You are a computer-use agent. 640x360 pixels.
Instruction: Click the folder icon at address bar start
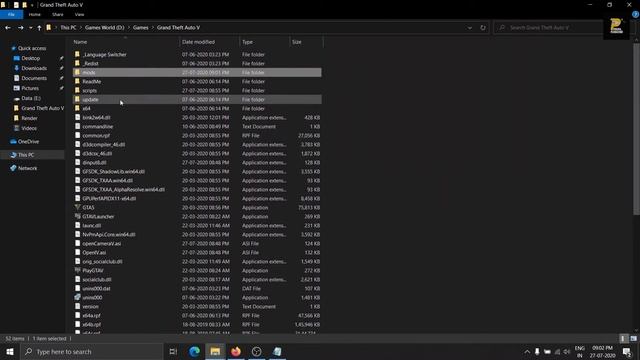[x=49, y=28]
